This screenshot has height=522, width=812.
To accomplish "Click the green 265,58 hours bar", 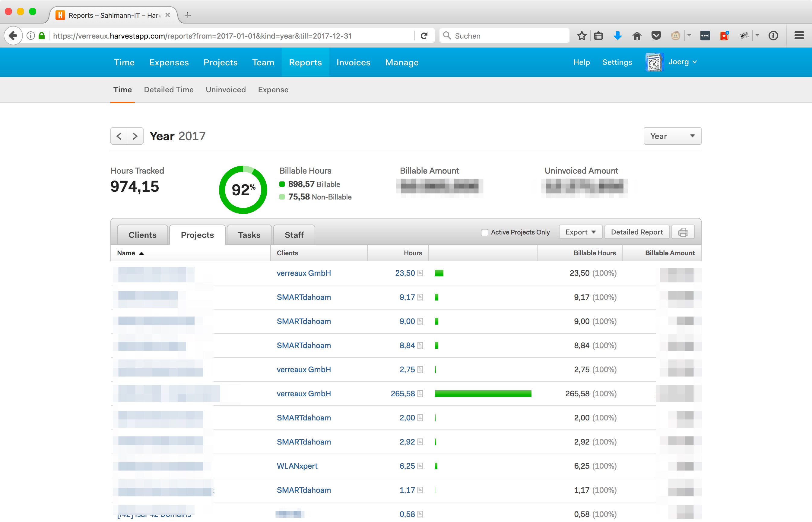I will pos(483,394).
